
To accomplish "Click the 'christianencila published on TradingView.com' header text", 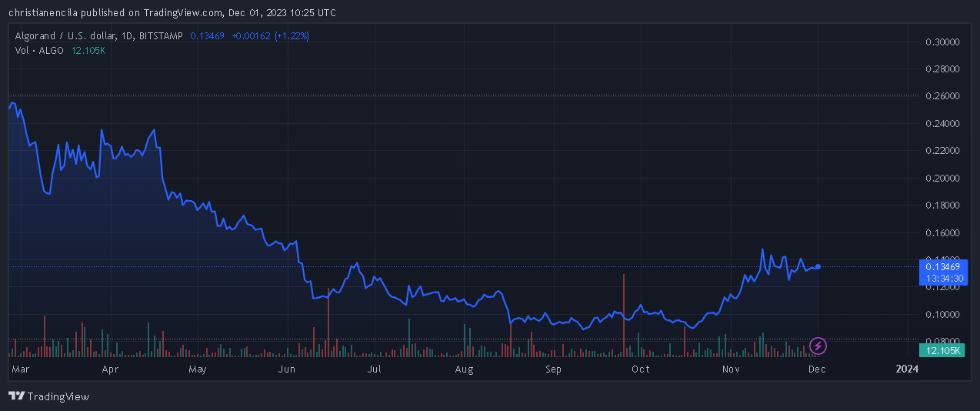I will [117, 12].
